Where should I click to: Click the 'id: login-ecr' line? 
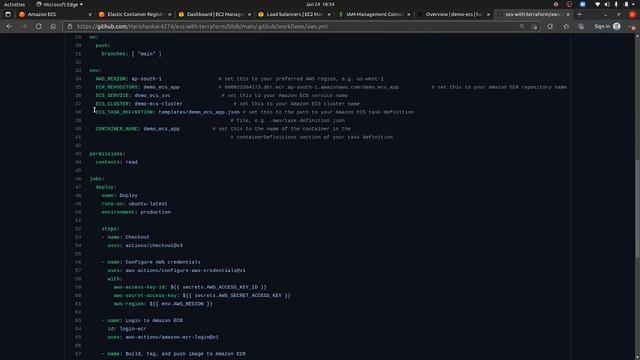(x=127, y=329)
